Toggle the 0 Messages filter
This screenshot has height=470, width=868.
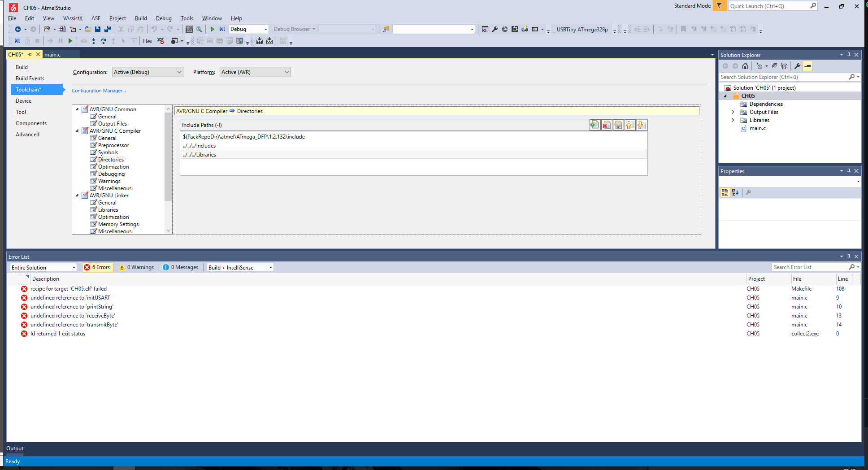point(181,267)
